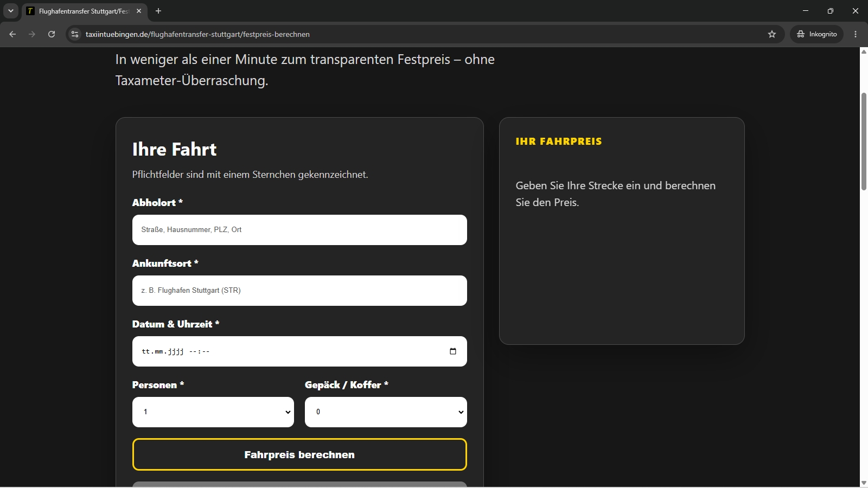Select the Flughafentransfer Stuttgart tab
This screenshot has width=868, height=488.
point(84,11)
